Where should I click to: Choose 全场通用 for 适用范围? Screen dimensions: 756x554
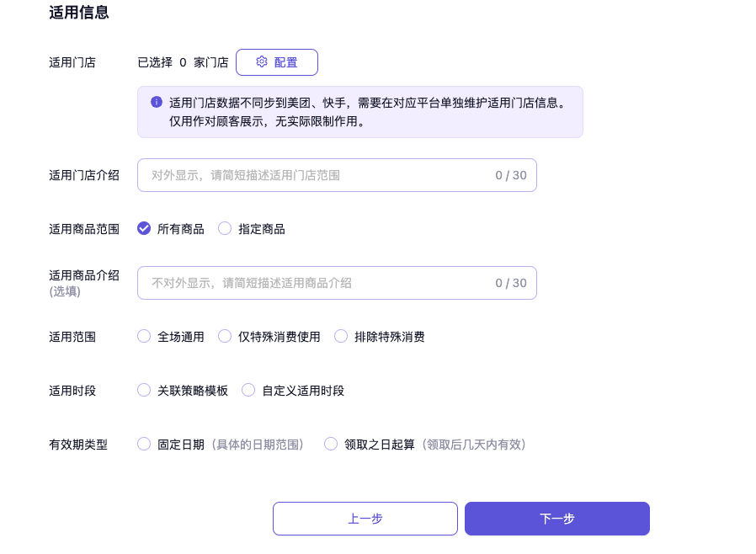point(144,336)
